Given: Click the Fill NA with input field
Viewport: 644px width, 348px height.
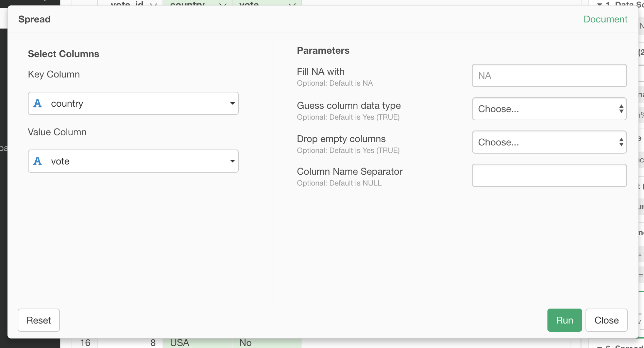Looking at the screenshot, I should (549, 75).
